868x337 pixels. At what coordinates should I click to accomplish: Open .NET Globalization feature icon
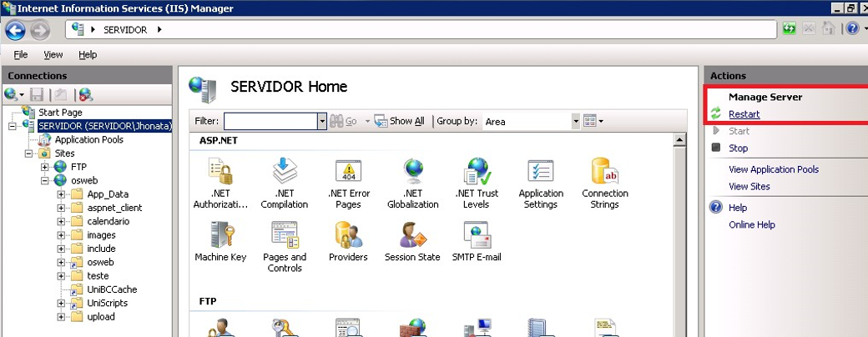tap(413, 172)
